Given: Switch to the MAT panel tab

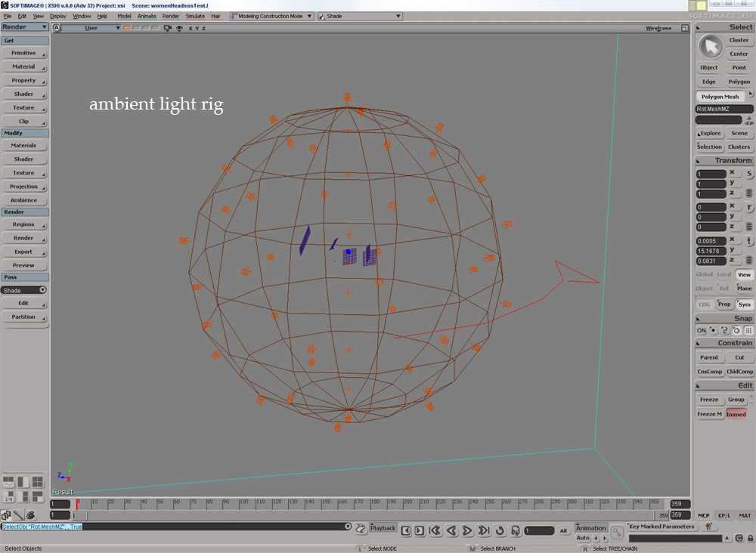Looking at the screenshot, I should (x=745, y=515).
